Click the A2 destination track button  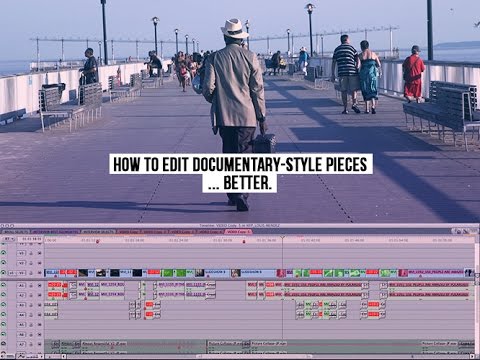pyautogui.click(x=21, y=295)
